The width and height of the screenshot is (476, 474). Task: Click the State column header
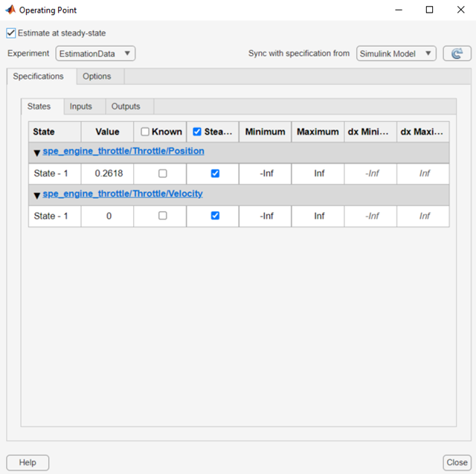tap(55, 132)
